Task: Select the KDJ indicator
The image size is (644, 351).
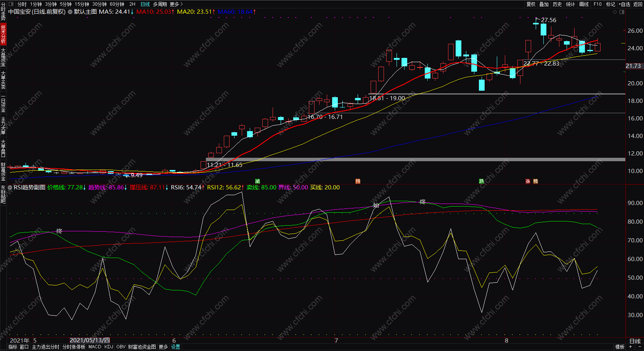Action: [x=109, y=347]
